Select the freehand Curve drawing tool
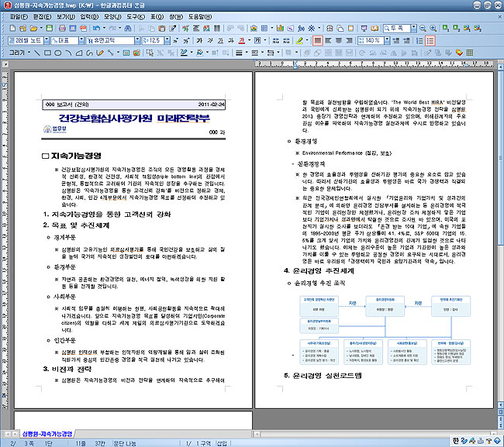The image size is (504, 447). (89, 53)
